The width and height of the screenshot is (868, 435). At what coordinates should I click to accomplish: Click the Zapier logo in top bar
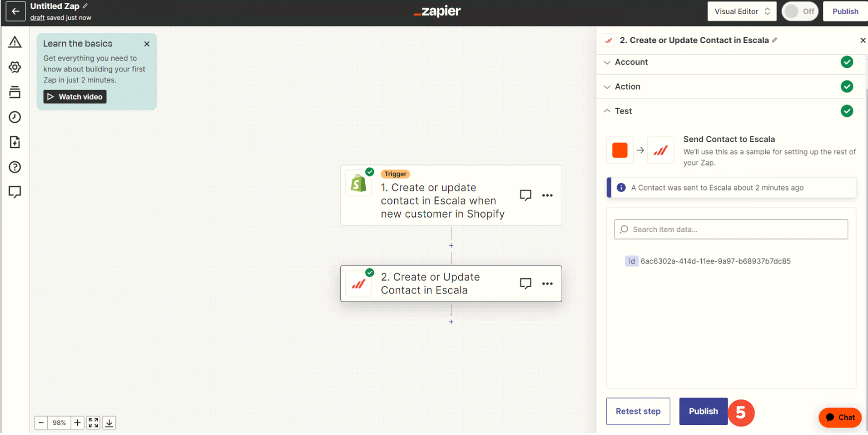coord(437,11)
